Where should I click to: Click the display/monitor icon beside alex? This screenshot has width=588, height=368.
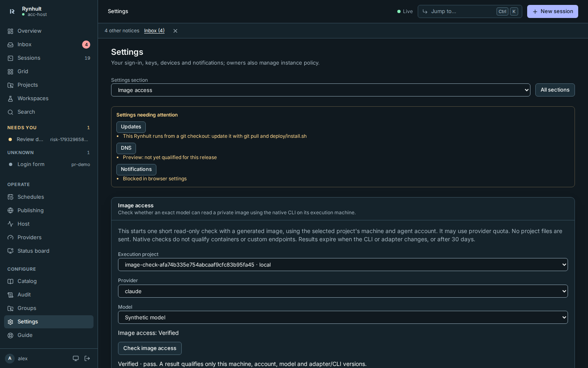76,359
